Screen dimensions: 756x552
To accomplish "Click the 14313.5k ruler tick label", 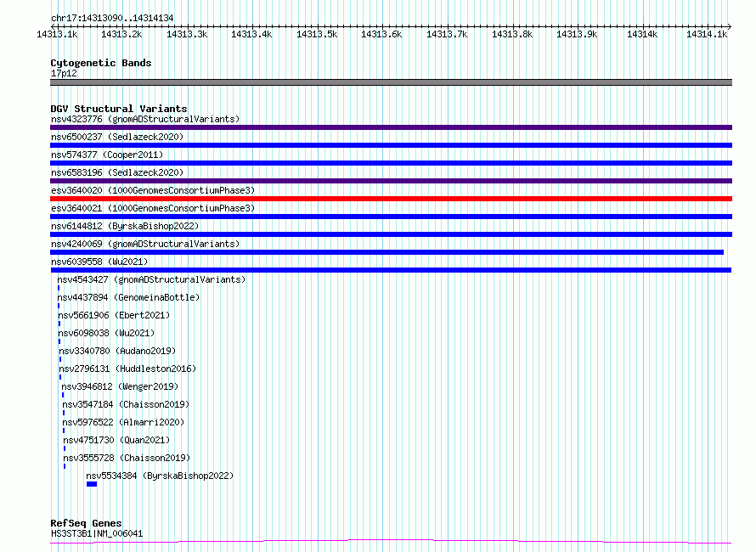I will 317,34.
